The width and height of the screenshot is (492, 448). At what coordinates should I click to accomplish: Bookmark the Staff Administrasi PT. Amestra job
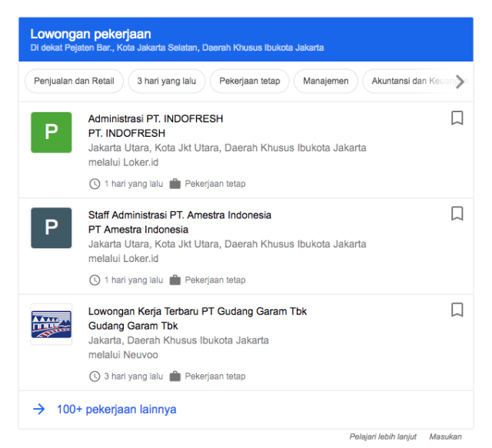click(x=457, y=214)
